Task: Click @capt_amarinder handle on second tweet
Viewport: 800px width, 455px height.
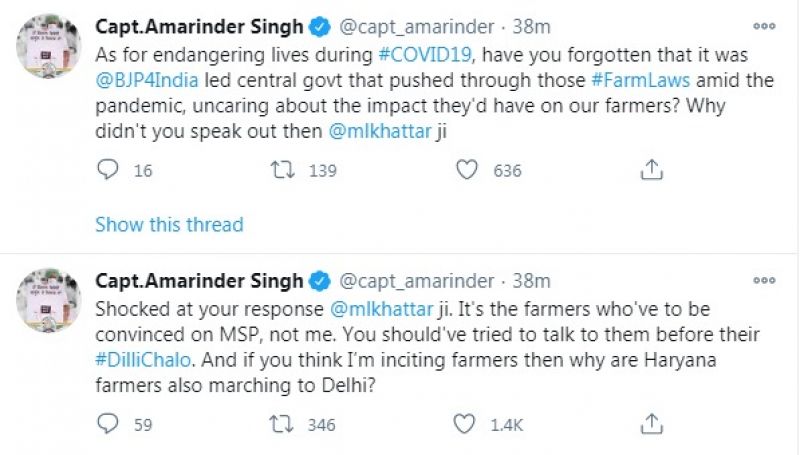Action: pos(418,282)
